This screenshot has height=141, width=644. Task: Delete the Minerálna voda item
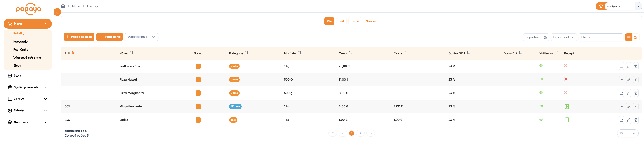point(636,107)
